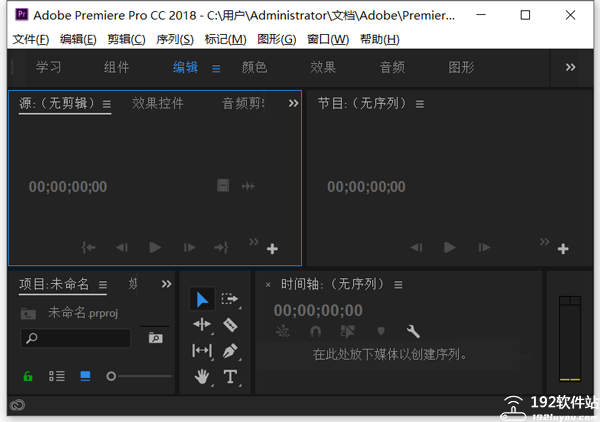Switch project panel to list view
Viewport: 600px width, 422px height.
click(57, 376)
